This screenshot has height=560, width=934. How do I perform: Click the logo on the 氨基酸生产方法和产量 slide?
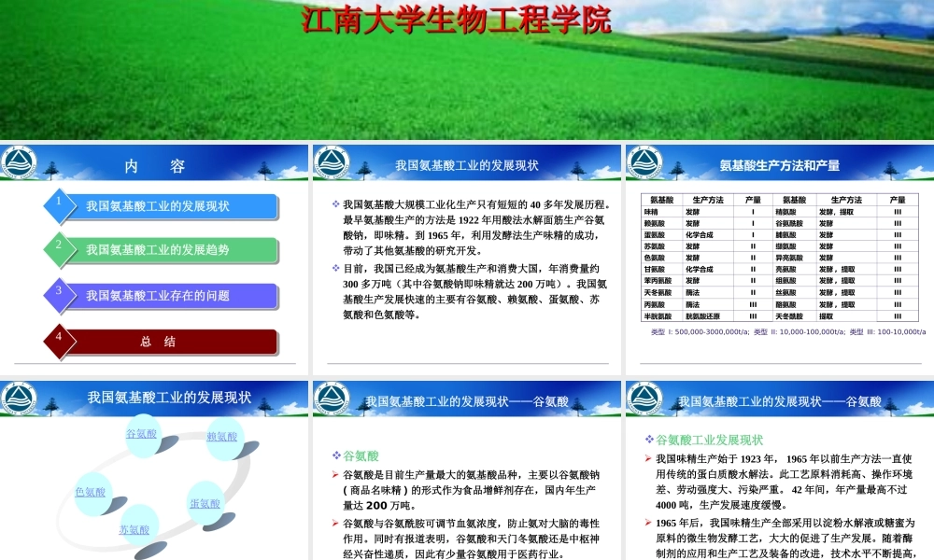click(644, 163)
